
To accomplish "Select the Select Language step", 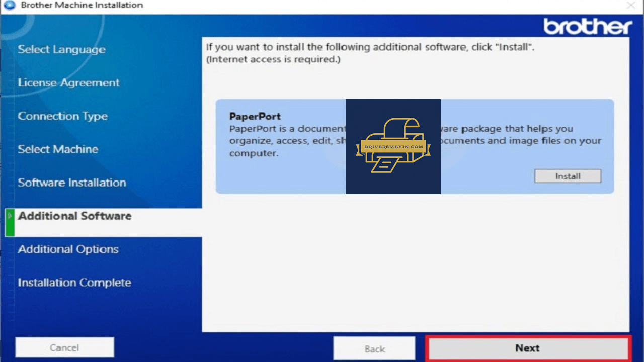I will (62, 50).
